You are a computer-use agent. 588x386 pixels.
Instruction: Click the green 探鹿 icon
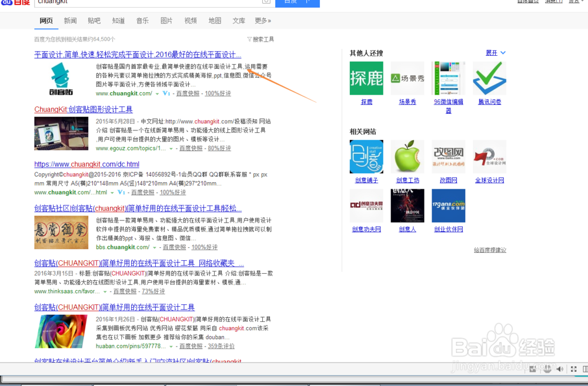(x=366, y=78)
